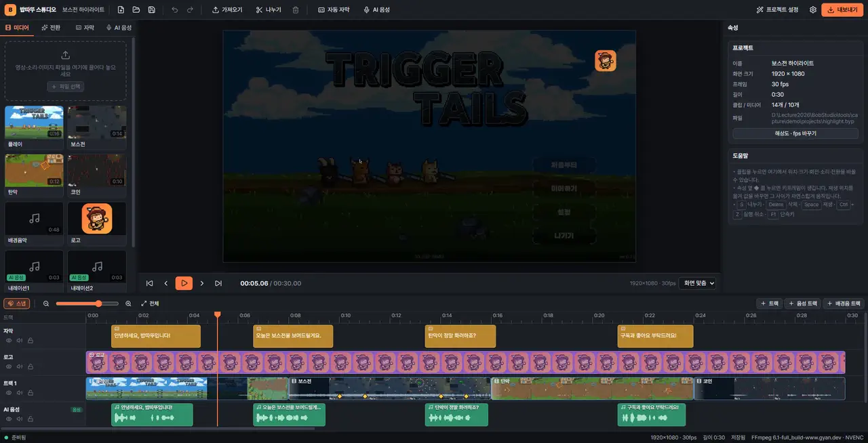Image resolution: width=868 pixels, height=443 pixels.
Task: Select the 미디어 tab
Action: click(17, 28)
